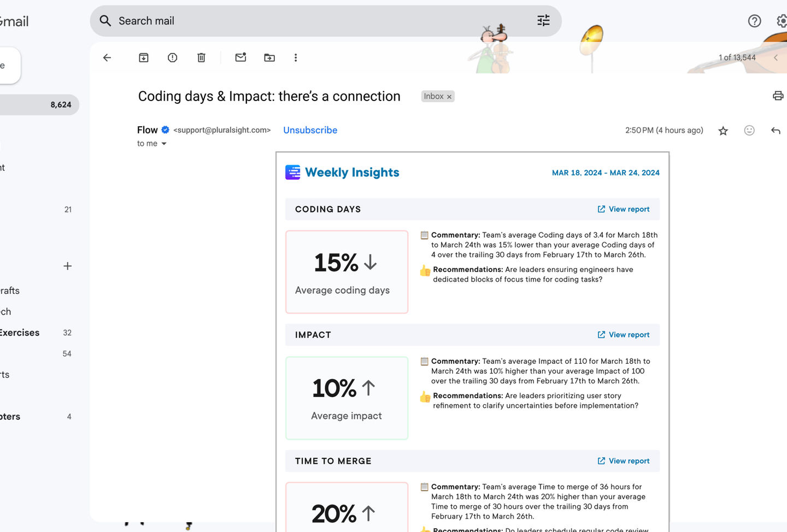
Task: Click sender name Flow
Action: [147, 130]
